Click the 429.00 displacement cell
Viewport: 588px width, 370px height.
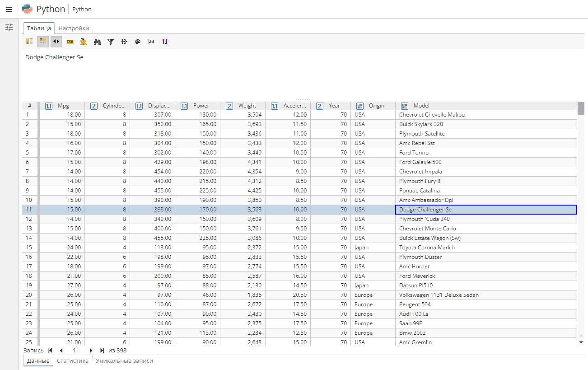pyautogui.click(x=153, y=162)
